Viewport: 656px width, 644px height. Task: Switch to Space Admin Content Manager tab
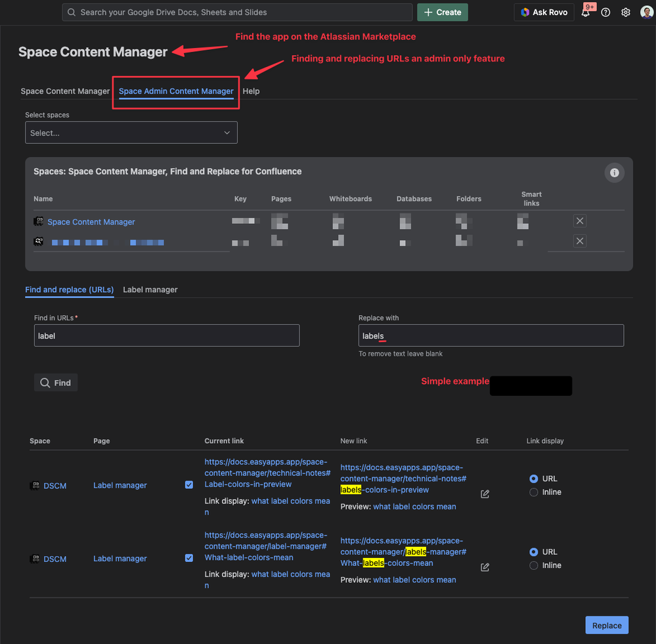[x=176, y=91]
